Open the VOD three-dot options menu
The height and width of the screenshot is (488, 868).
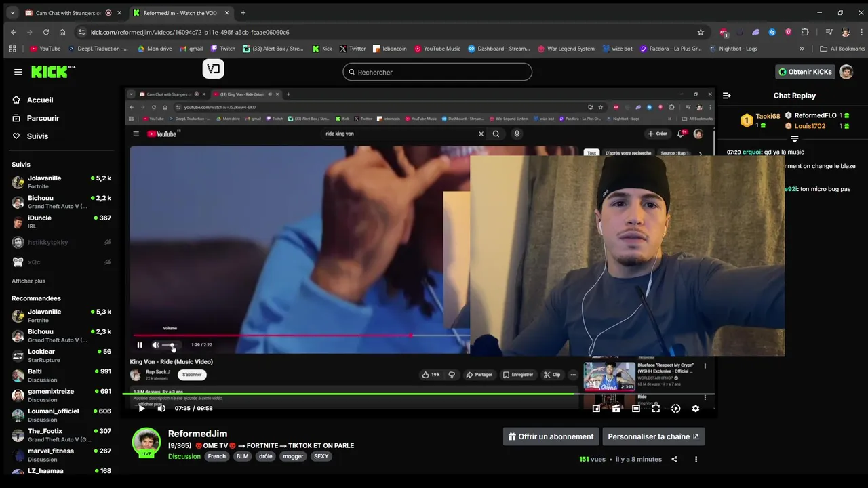[x=696, y=459]
